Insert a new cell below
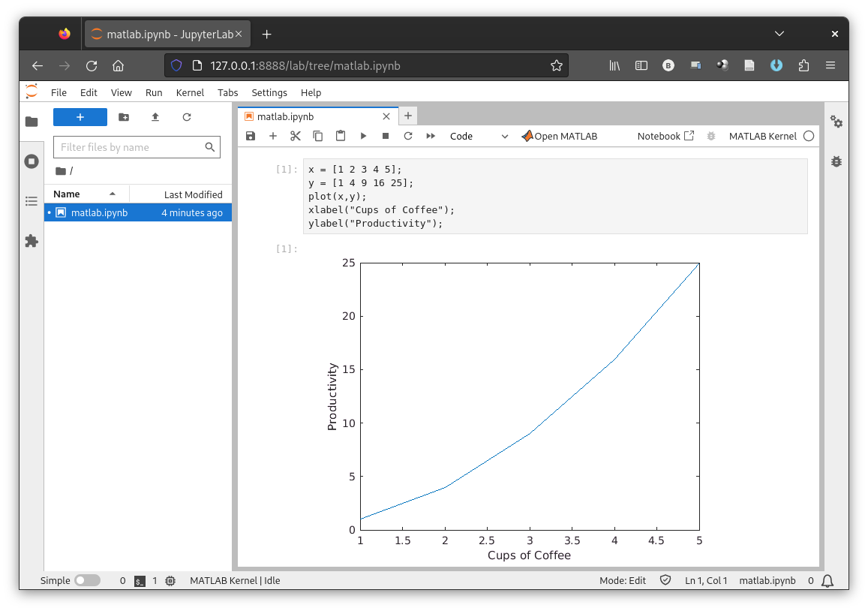 (273, 136)
